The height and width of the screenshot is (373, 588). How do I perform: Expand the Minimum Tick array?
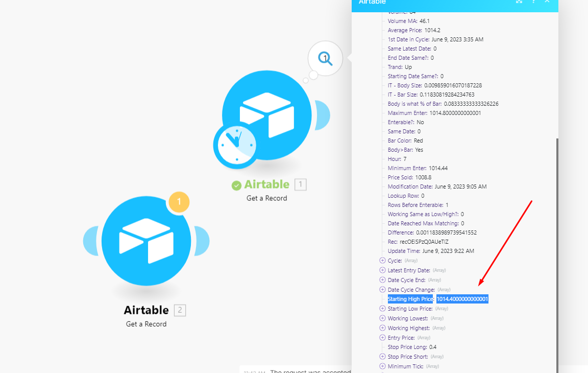382,366
